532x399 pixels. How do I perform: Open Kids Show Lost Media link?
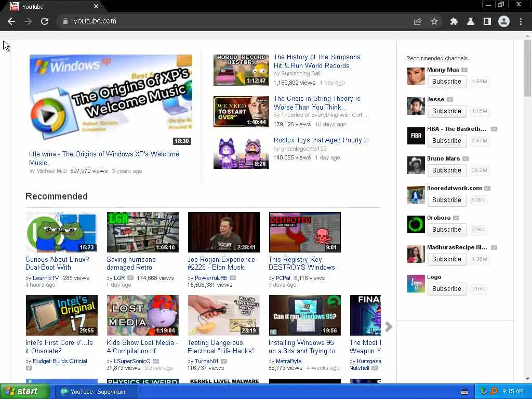tap(142, 347)
